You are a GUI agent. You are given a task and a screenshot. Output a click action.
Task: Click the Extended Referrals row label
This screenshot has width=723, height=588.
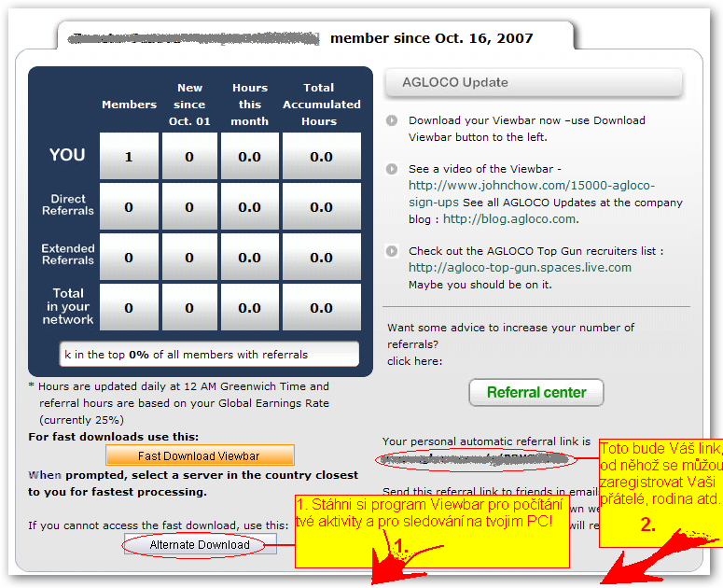click(68, 255)
